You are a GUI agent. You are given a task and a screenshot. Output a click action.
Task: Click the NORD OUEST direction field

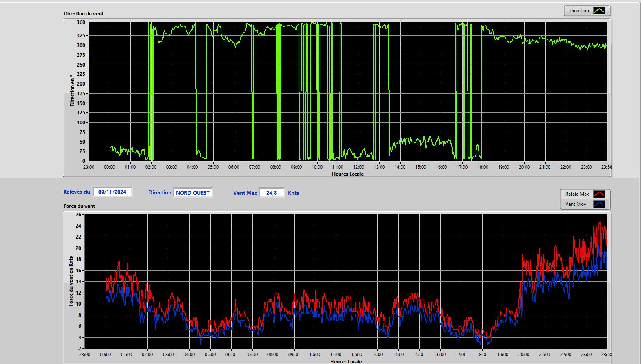[x=193, y=193]
